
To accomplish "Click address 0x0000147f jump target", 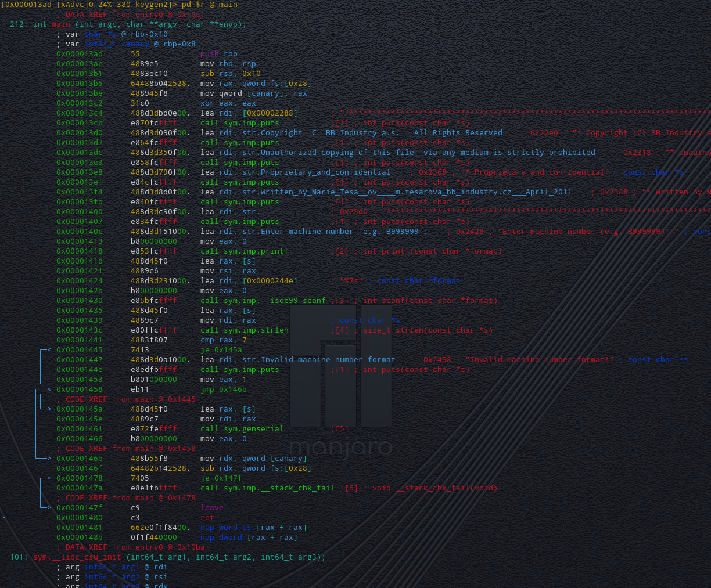I will pyautogui.click(x=80, y=508).
